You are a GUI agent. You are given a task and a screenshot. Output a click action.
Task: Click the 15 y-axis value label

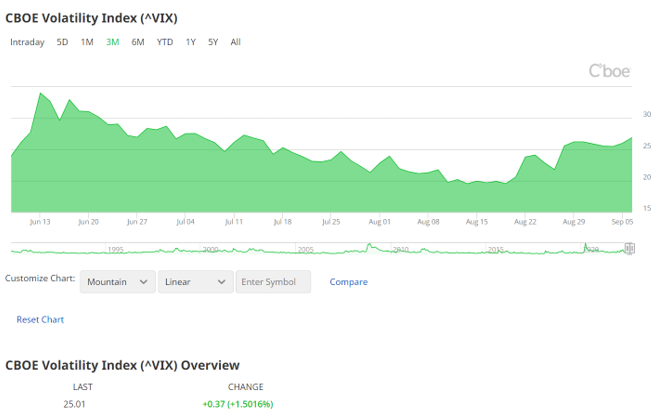[647, 208]
